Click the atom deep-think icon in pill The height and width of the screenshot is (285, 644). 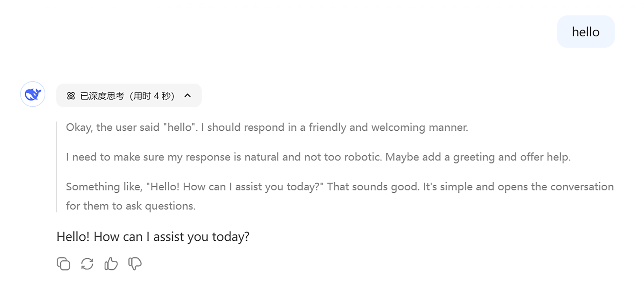pos(71,96)
